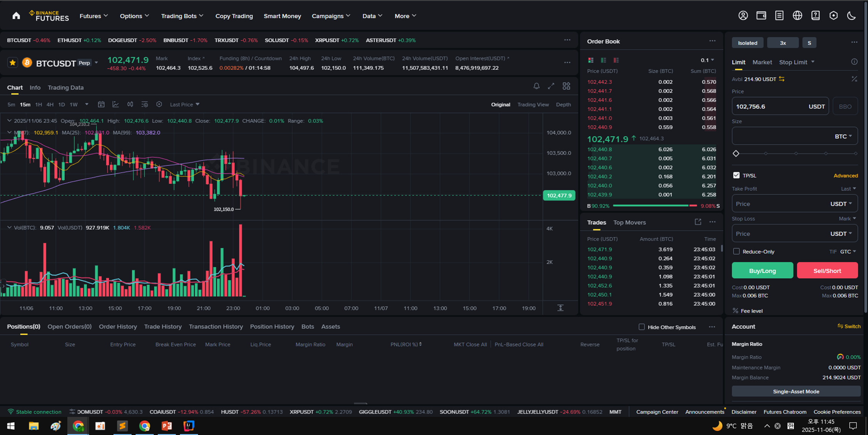Check Hide Other Symbols option
This screenshot has width=868, height=435.
click(642, 327)
